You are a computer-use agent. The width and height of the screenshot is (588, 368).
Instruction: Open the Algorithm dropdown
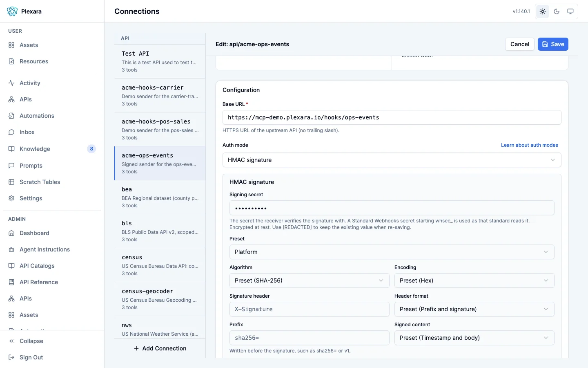click(310, 280)
